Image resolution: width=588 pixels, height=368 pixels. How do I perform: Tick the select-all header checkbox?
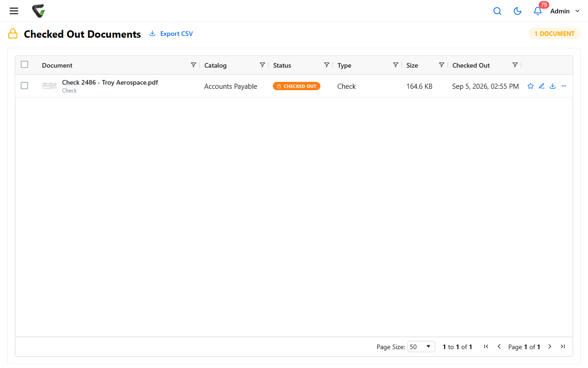coord(24,64)
